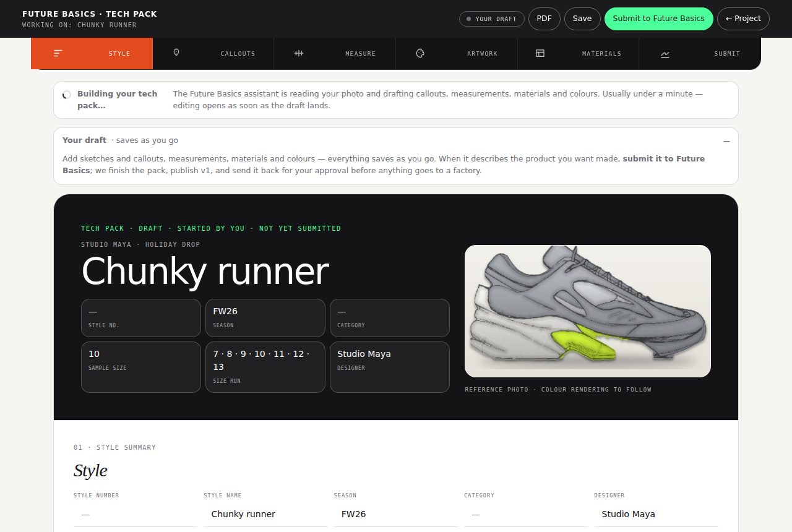Viewport: 792px width, 532px height.
Task: Click the 'Studio Maya · Holiday Drop' label
Action: [x=140, y=245]
